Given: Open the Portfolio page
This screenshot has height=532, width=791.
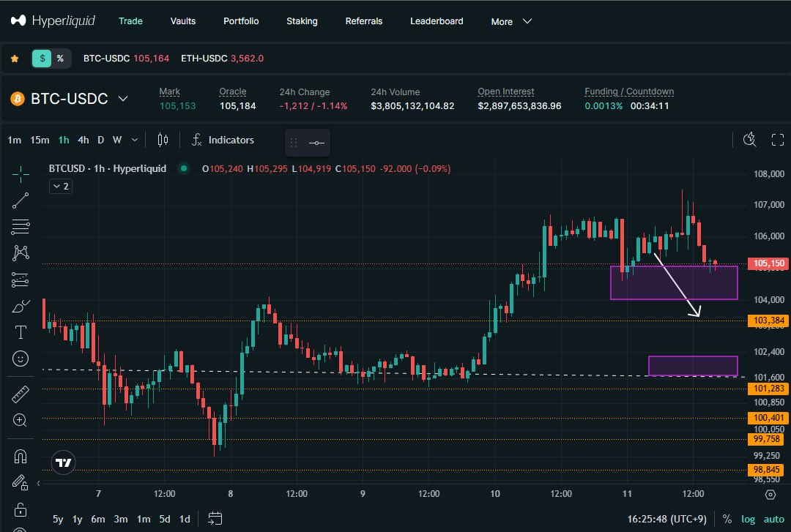Looking at the screenshot, I should (241, 21).
